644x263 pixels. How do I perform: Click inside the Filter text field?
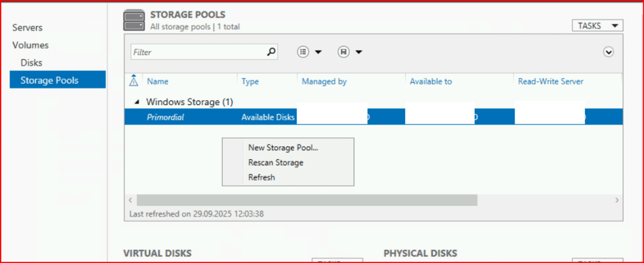[x=196, y=52]
